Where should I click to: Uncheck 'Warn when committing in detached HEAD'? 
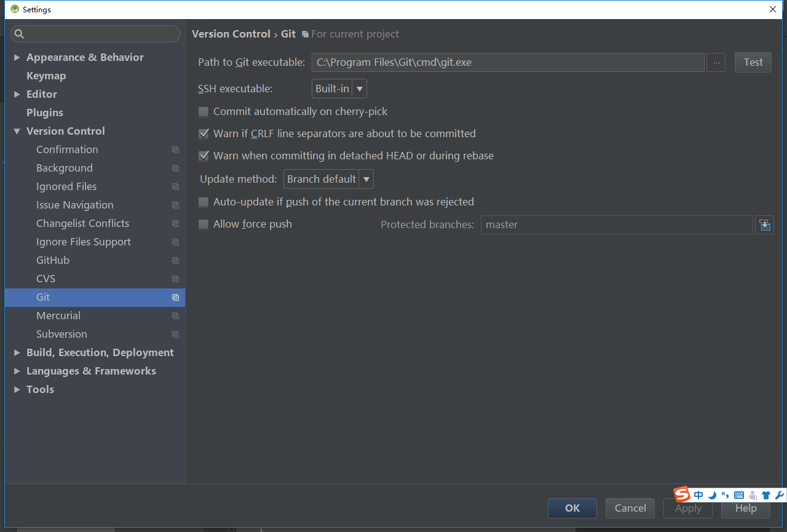pos(204,156)
